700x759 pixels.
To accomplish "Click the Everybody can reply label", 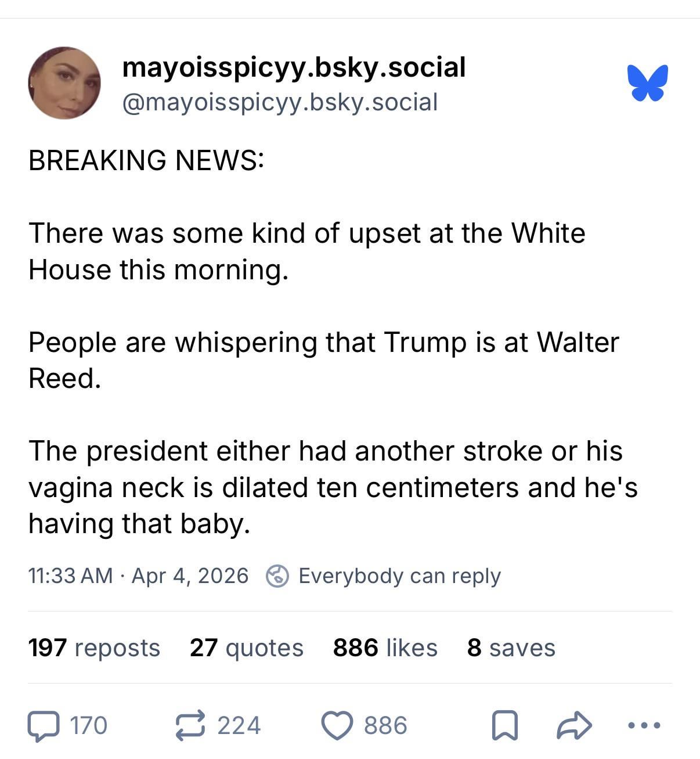I will pos(399,576).
